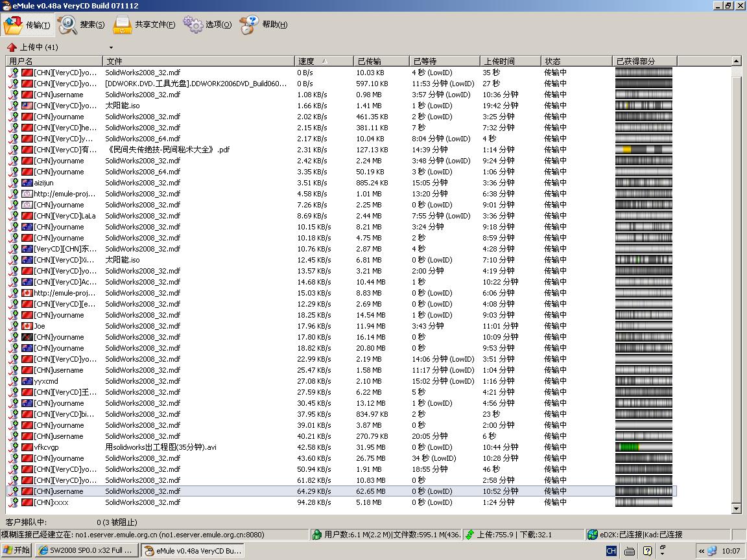The width and height of the screenshot is (747, 560).
Task: Open the Windows 开始 Start button
Action: tap(17, 550)
